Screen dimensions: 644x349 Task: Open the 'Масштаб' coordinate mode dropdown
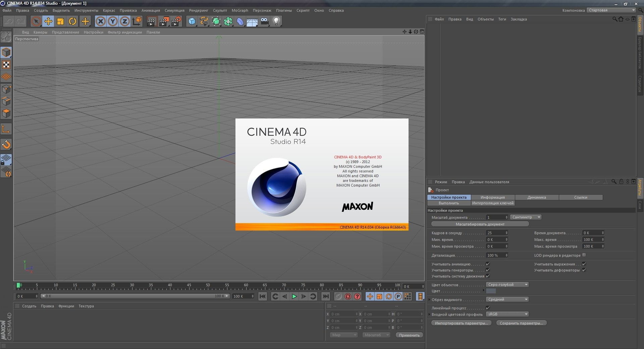(376, 335)
